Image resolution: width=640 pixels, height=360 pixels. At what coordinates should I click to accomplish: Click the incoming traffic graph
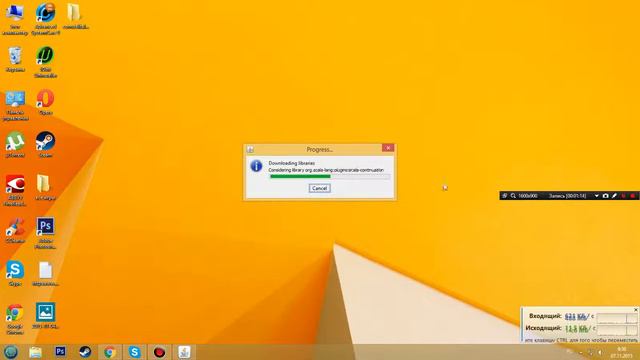coord(616,317)
